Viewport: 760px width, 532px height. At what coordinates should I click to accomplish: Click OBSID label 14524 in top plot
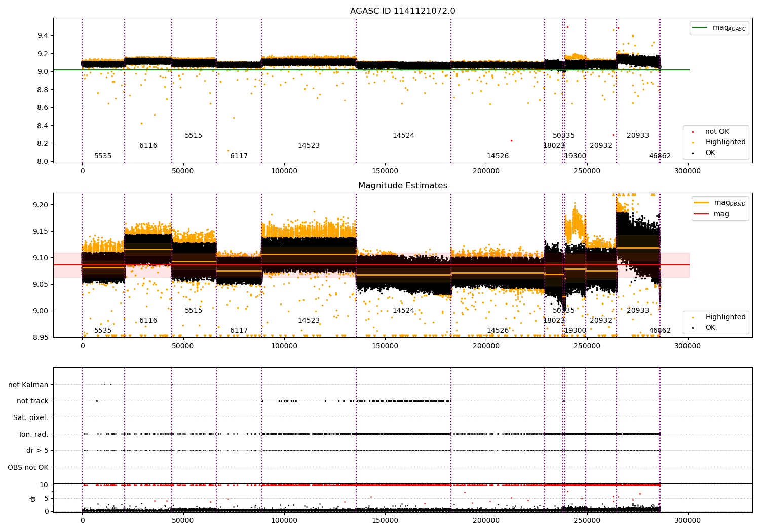(404, 136)
